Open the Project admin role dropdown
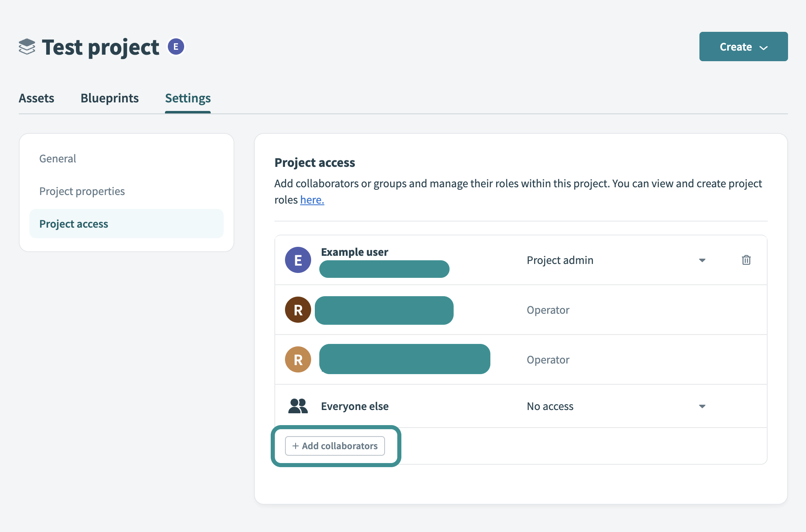Screen dimensions: 806x532 pyautogui.click(x=702, y=260)
